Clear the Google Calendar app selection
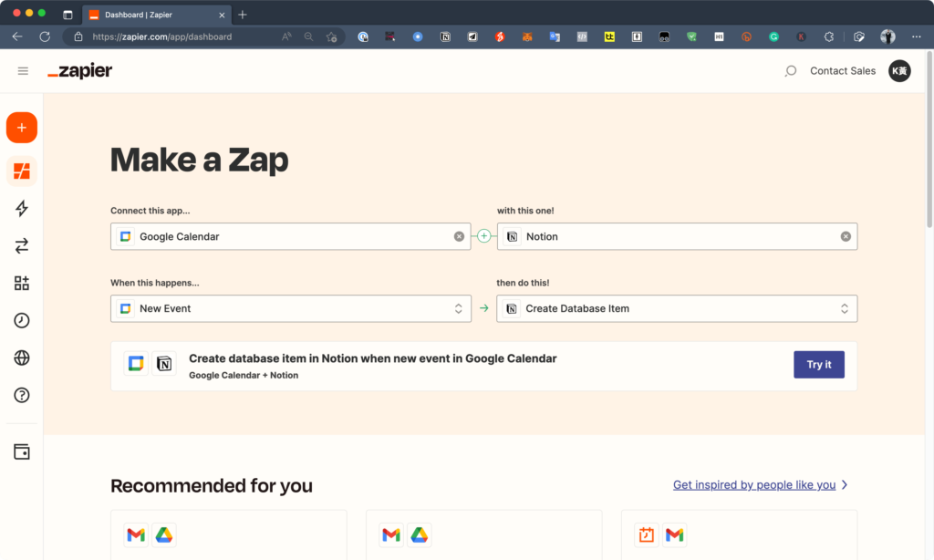Image resolution: width=934 pixels, height=560 pixels. click(x=459, y=236)
